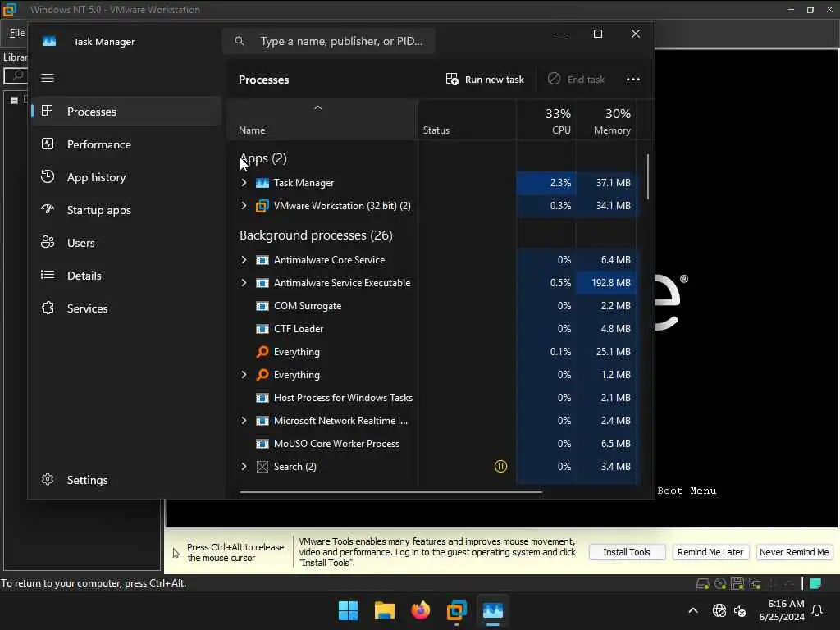Image resolution: width=840 pixels, height=630 pixels.
Task: Expand the Antimalware Service Executable row
Action: tap(244, 283)
